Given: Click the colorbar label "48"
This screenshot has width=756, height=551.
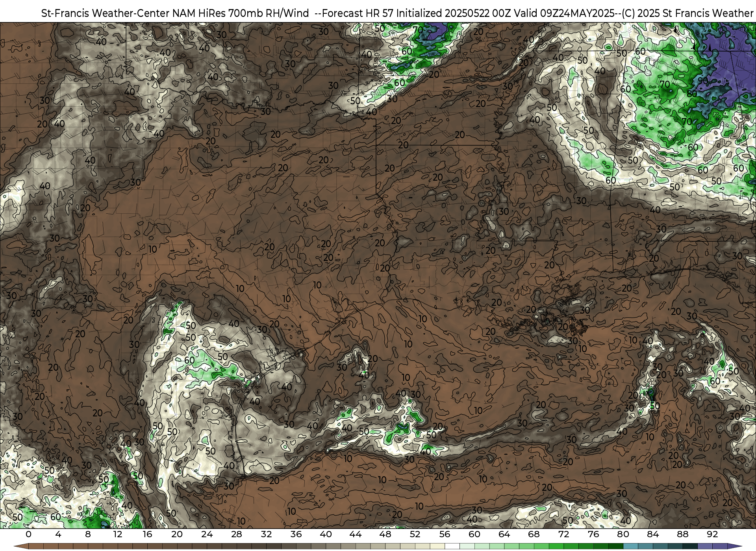Looking at the screenshot, I should (x=385, y=534).
